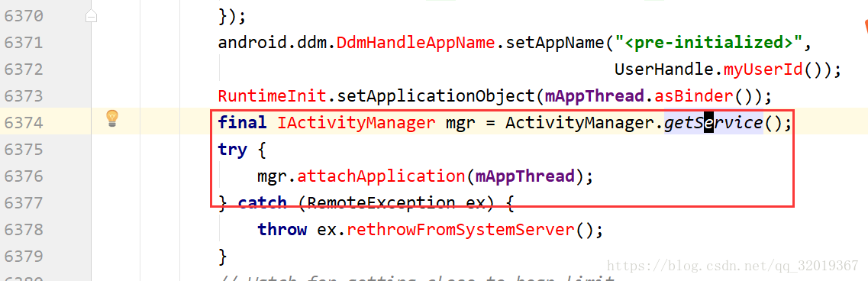Click rethrowFromSystemServer method call
Image resolution: width=868 pixels, height=281 pixels.
[461, 229]
